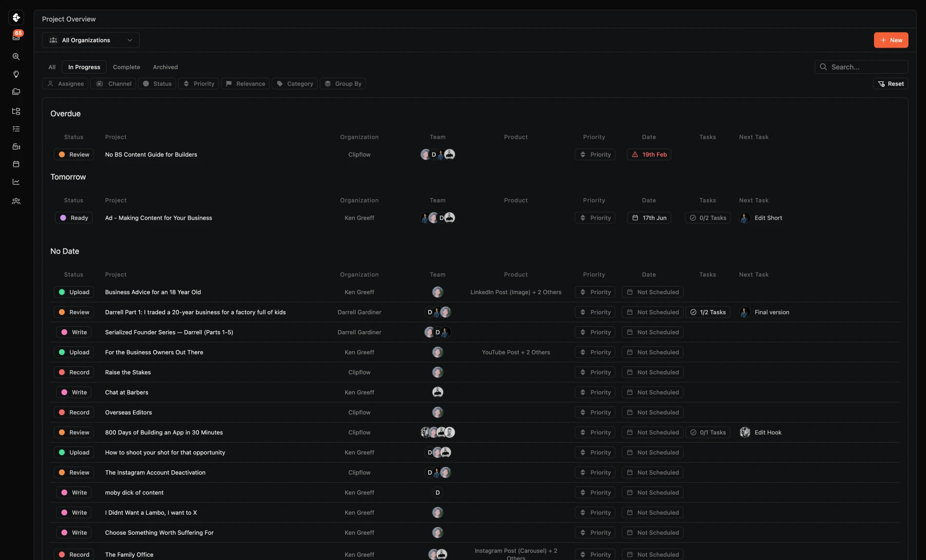Click the Reset filters button
926x560 pixels.
[890, 84]
